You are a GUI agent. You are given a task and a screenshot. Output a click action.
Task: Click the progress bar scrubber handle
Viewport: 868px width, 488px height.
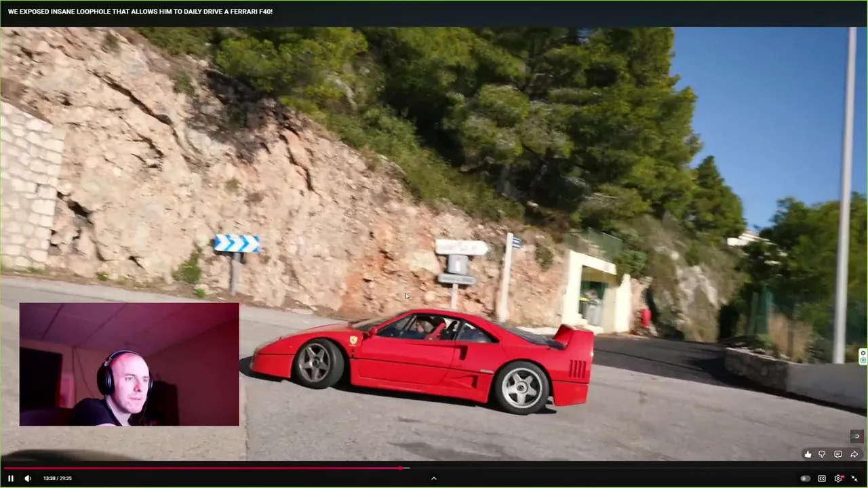click(x=401, y=468)
